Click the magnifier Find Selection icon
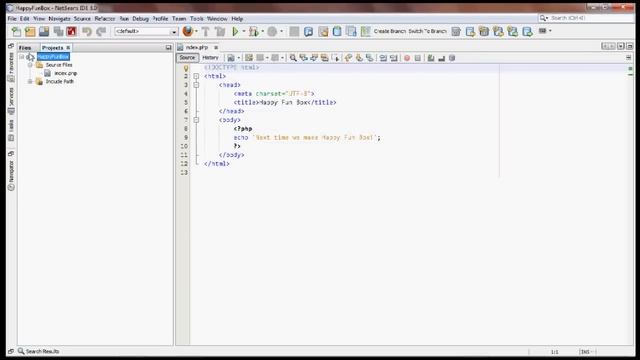This screenshot has height=360, width=640. [293, 58]
